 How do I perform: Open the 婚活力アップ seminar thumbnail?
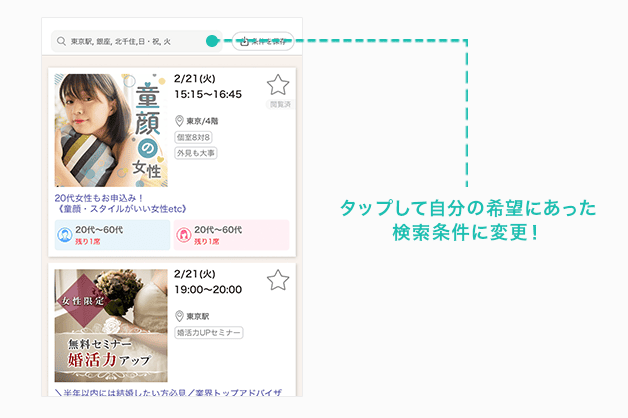point(111,326)
